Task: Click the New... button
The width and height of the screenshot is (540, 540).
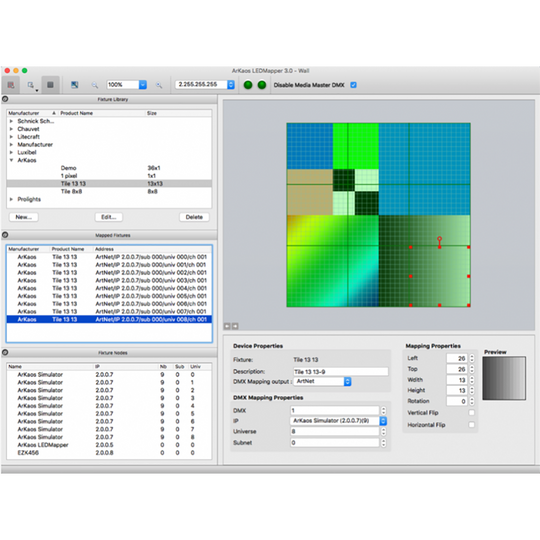Action: click(x=23, y=217)
